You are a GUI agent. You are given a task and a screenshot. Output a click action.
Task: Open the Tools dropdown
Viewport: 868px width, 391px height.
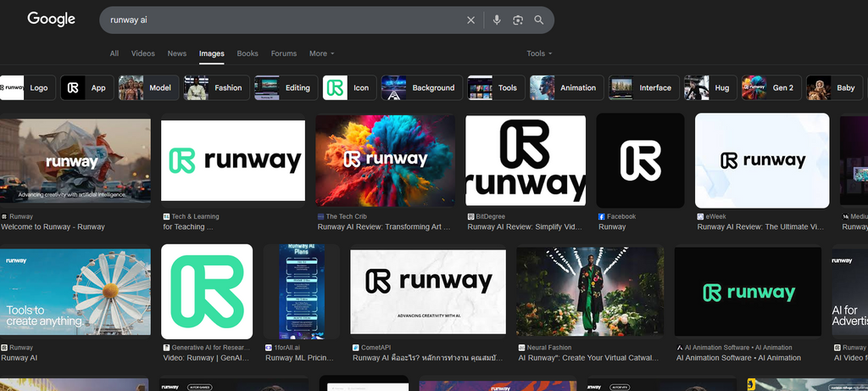[539, 53]
